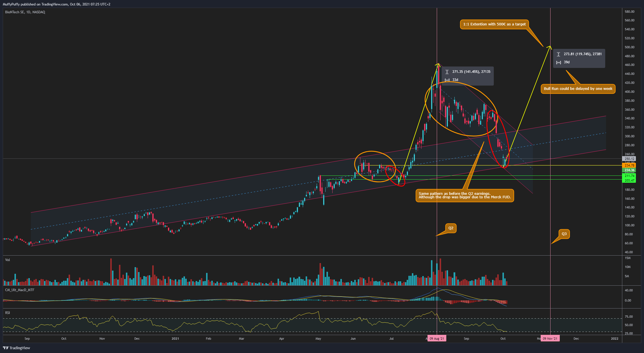
Task: Click the Mar label on the time axis
Action: 241,339
